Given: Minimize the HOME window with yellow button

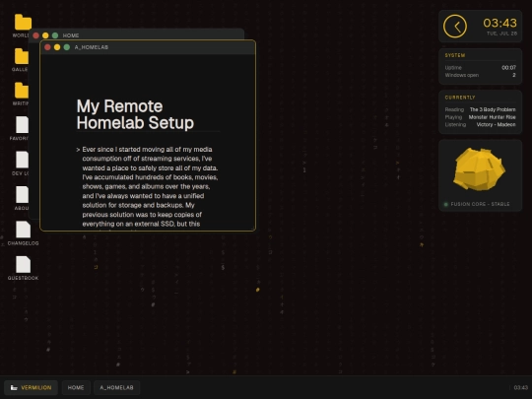Looking at the screenshot, I should click(45, 35).
